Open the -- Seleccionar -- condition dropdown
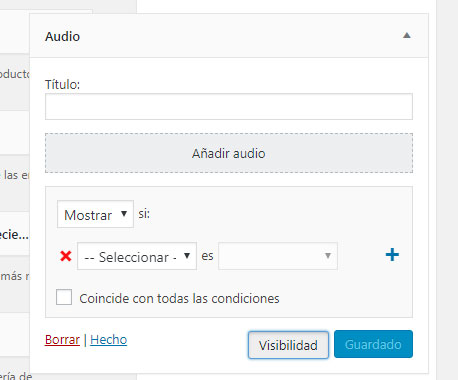Image resolution: width=458 pixels, height=380 pixels. 137,256
